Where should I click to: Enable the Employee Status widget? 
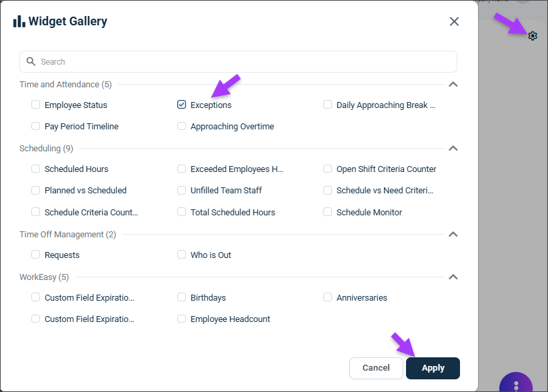pyautogui.click(x=35, y=105)
